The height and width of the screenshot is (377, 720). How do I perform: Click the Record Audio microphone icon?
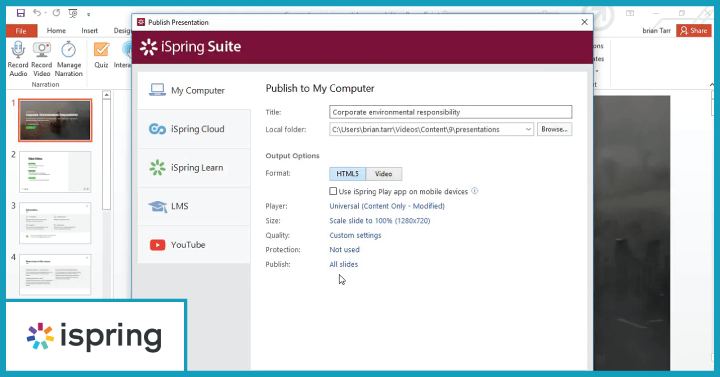pos(18,50)
